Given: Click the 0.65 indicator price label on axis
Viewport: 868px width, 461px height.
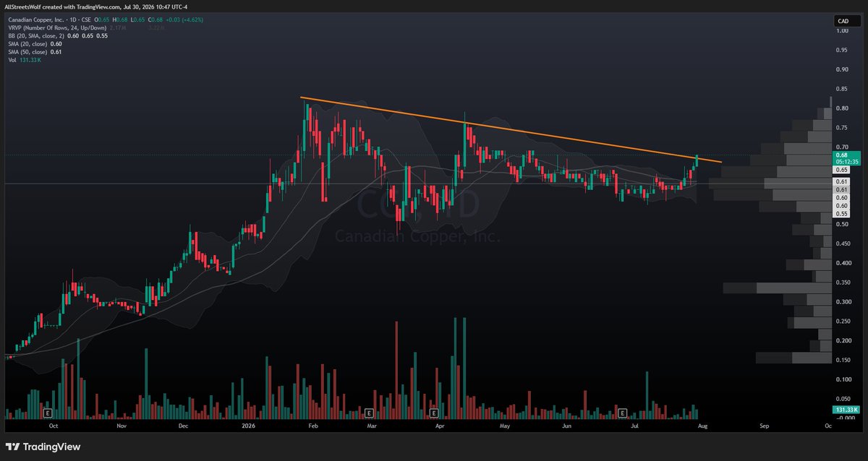Looking at the screenshot, I should (x=841, y=169).
